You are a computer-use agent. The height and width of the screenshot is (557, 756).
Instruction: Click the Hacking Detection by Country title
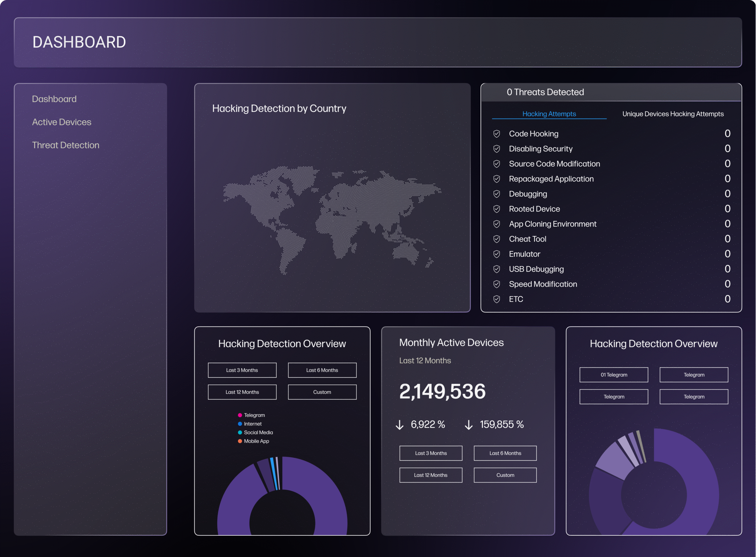click(279, 108)
